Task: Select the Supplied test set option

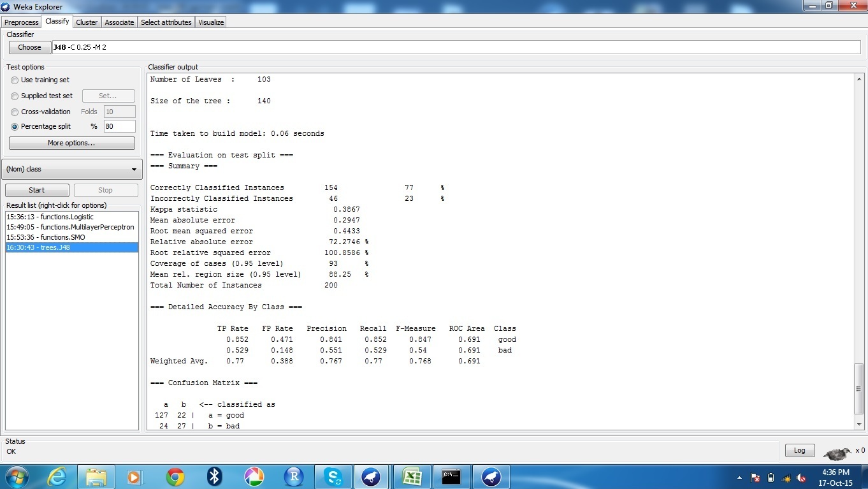Action: [14, 96]
